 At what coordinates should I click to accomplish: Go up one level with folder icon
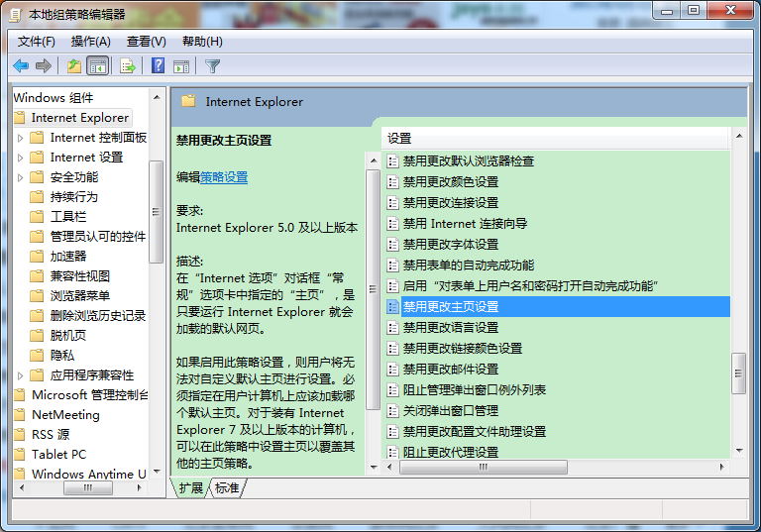tap(74, 65)
